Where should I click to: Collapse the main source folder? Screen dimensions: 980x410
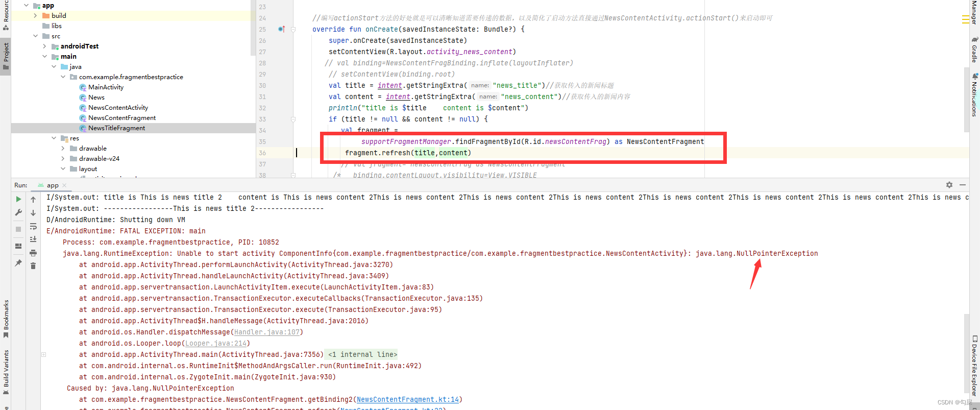(44, 57)
